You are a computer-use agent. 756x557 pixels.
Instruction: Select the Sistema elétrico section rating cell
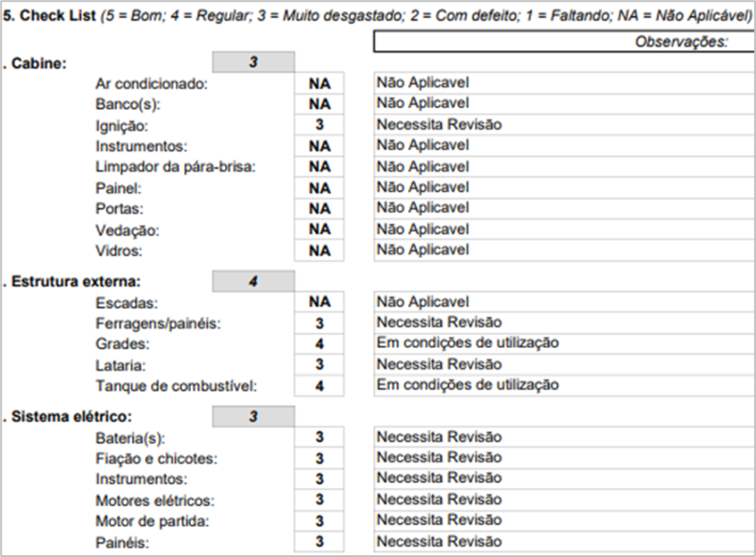[x=253, y=416]
